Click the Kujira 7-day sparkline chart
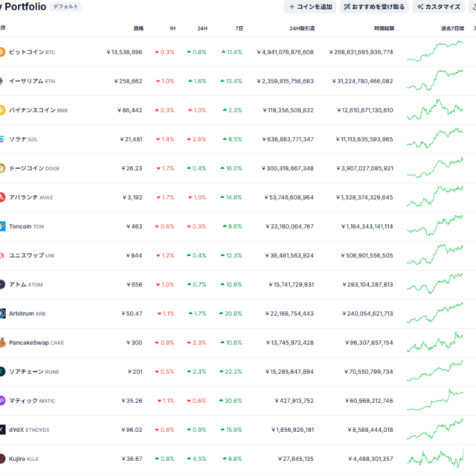 tap(435, 458)
